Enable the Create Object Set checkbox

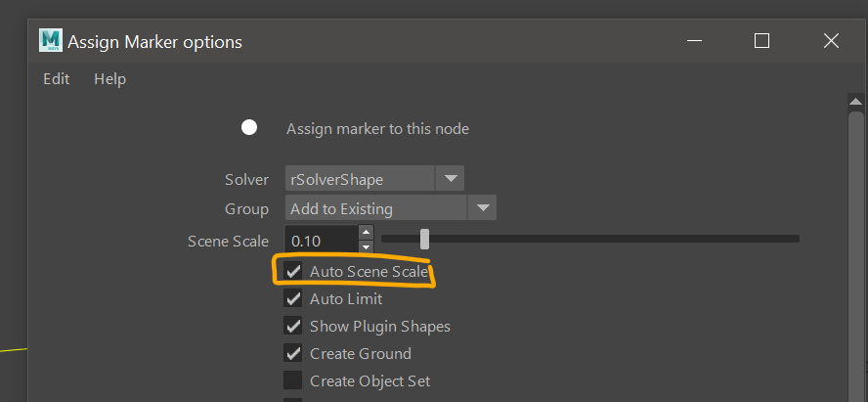tap(293, 380)
